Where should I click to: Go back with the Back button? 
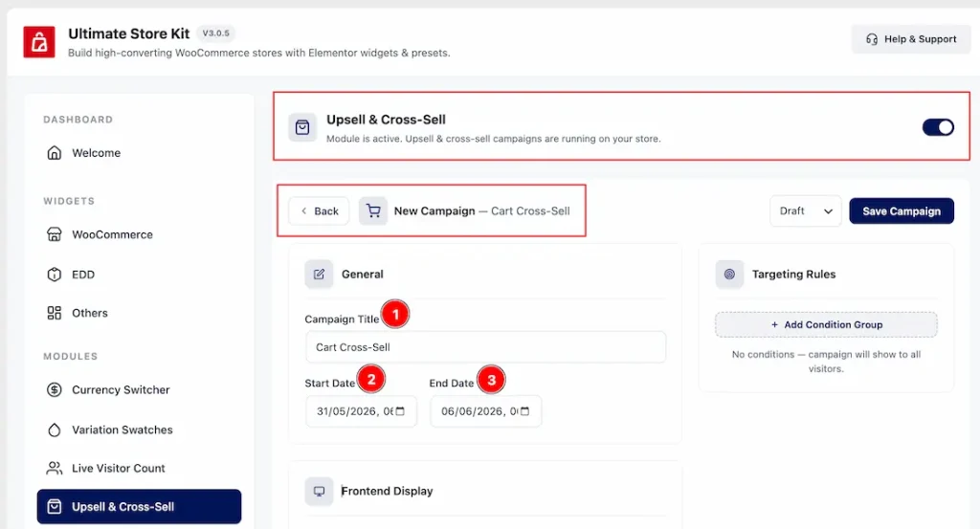coord(319,211)
